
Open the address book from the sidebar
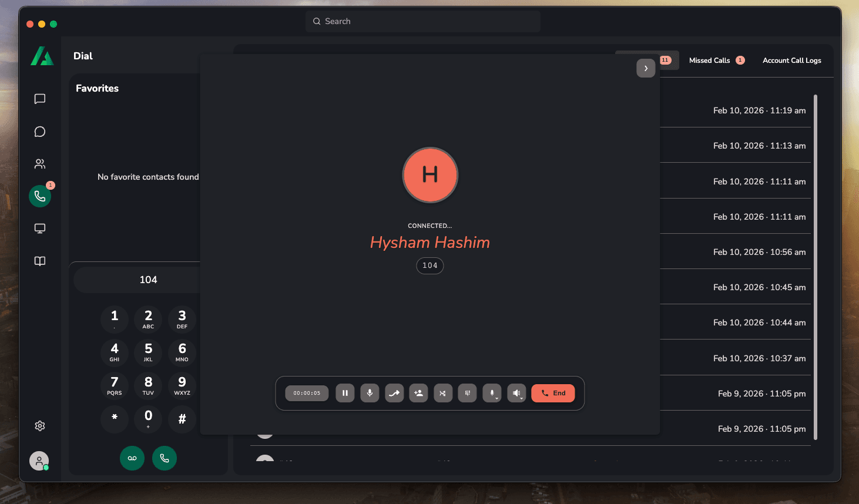coord(39,261)
